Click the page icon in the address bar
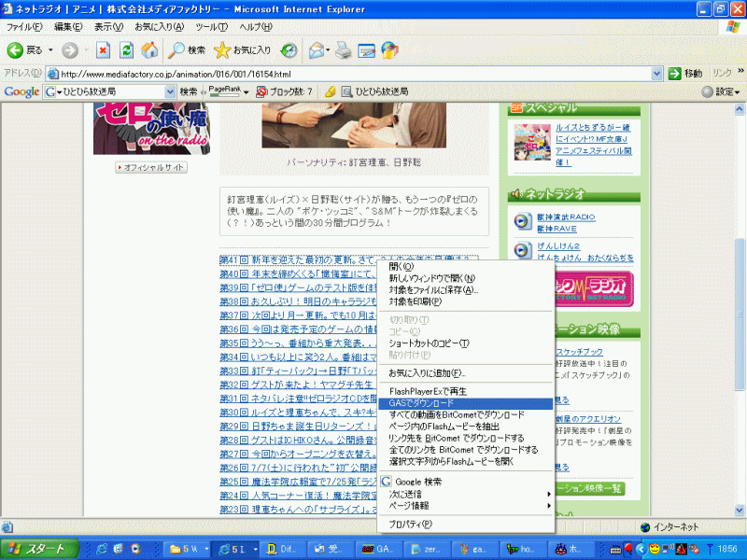 (x=53, y=74)
